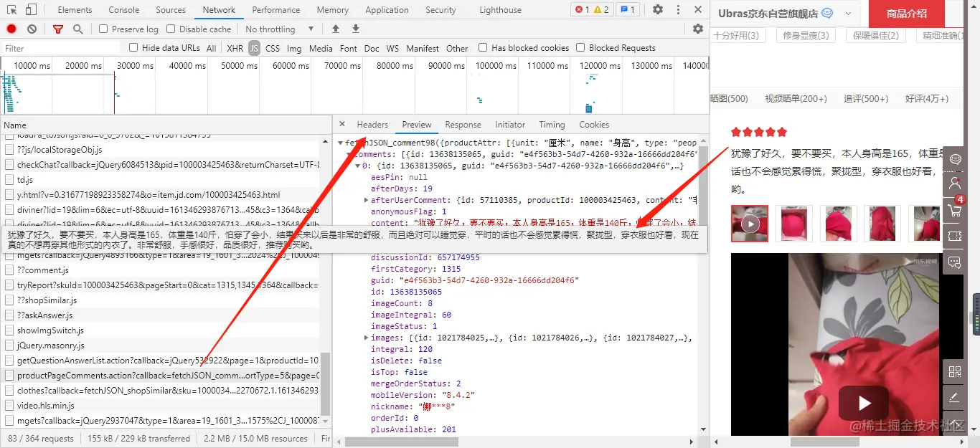
Task: Open the network search magnifier
Action: 77,29
